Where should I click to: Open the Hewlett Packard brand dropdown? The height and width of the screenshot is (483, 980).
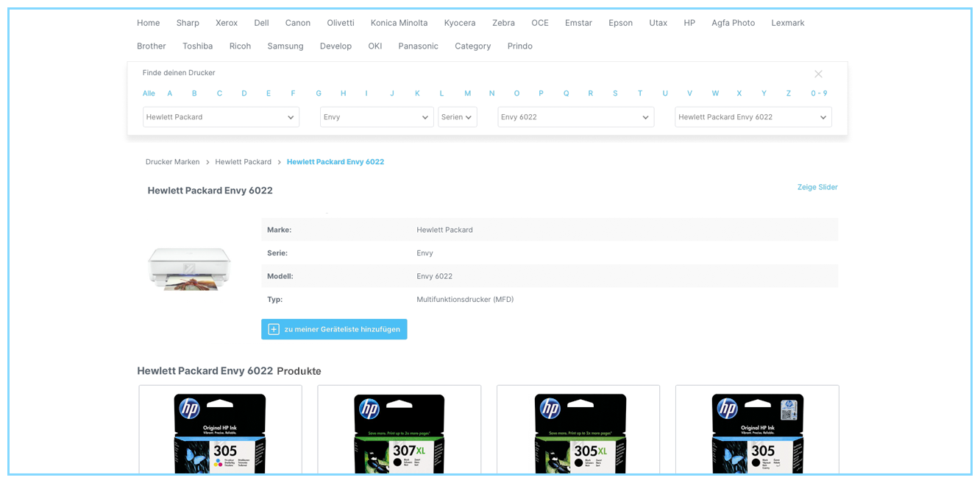tap(221, 117)
